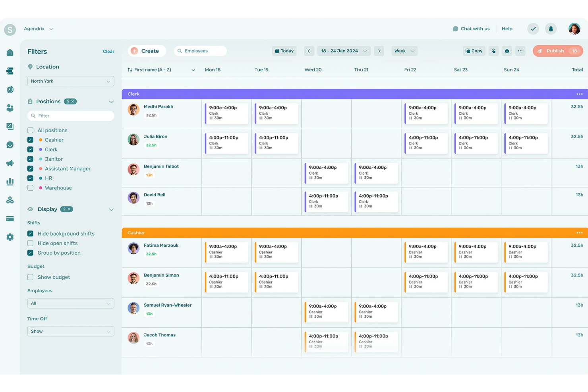
Task: Open the Employees icon in the sidebar
Action: pyautogui.click(x=10, y=108)
